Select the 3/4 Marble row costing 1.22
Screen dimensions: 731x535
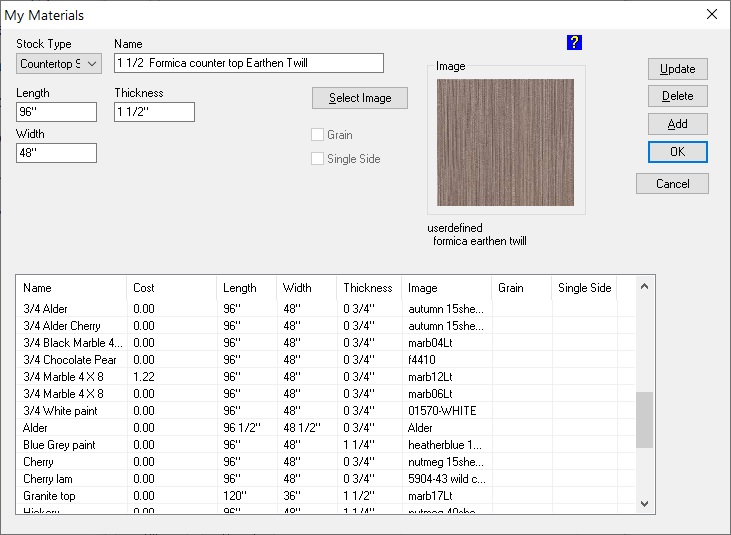pyautogui.click(x=325, y=377)
